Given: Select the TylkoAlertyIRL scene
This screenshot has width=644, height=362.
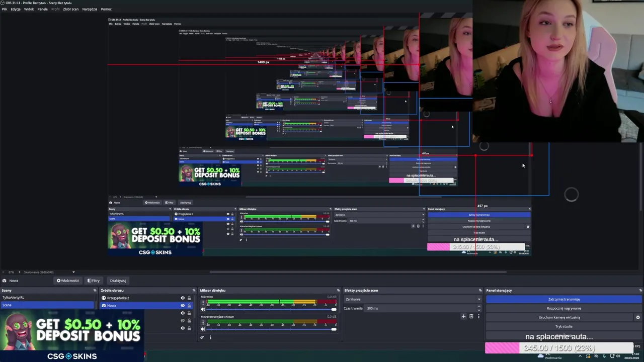Looking at the screenshot, I should click(47, 298).
